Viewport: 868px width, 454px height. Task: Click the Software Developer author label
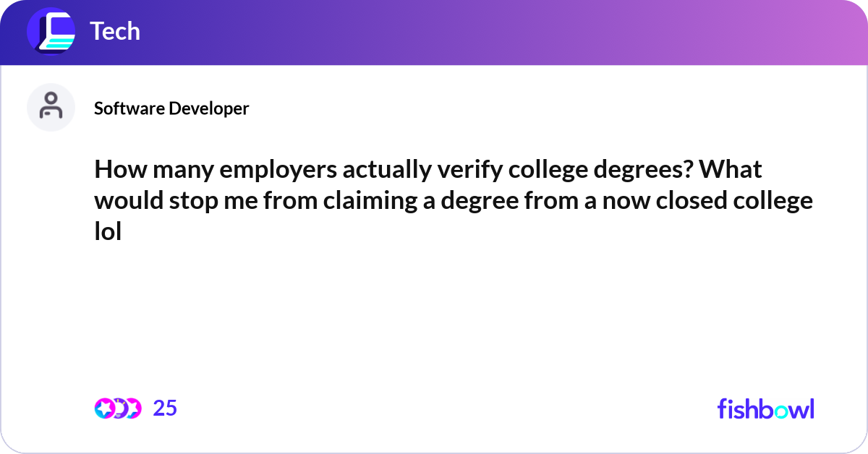[x=171, y=108]
